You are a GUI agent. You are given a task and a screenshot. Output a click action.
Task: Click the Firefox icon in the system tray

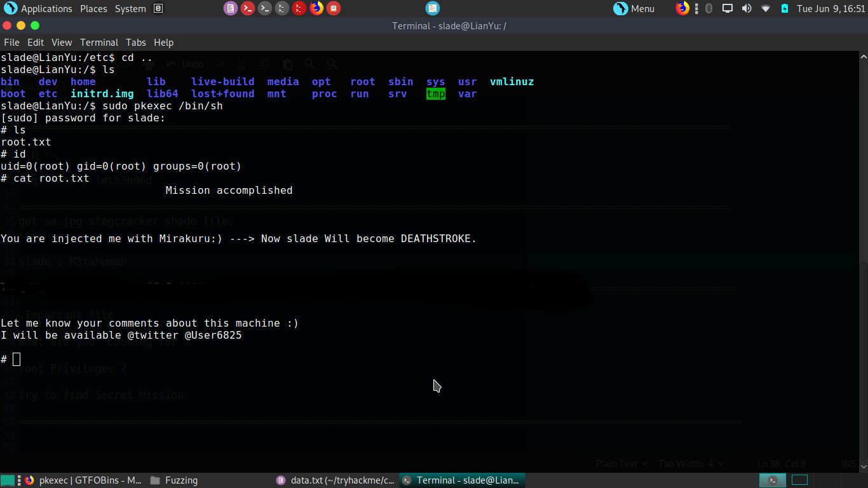pyautogui.click(x=682, y=8)
